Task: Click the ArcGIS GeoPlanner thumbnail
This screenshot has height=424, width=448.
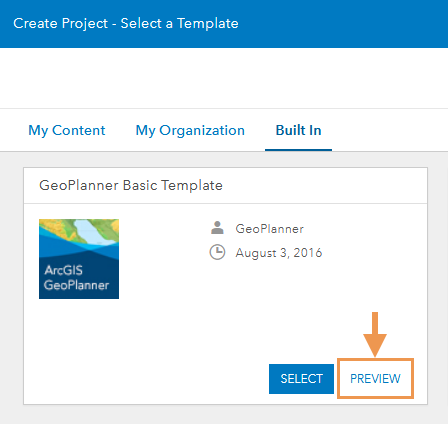Action: tap(79, 259)
